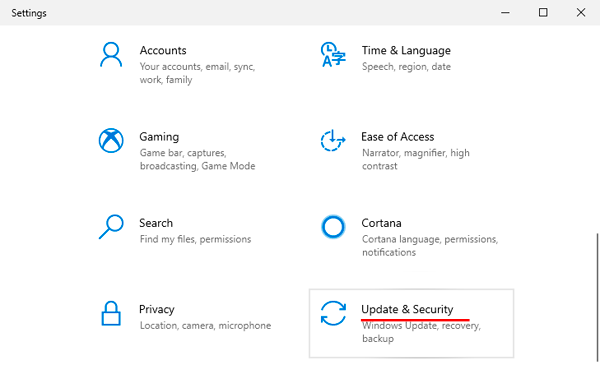The width and height of the screenshot is (600, 374).
Task: Maximize the Settings window
Action: pos(543,13)
